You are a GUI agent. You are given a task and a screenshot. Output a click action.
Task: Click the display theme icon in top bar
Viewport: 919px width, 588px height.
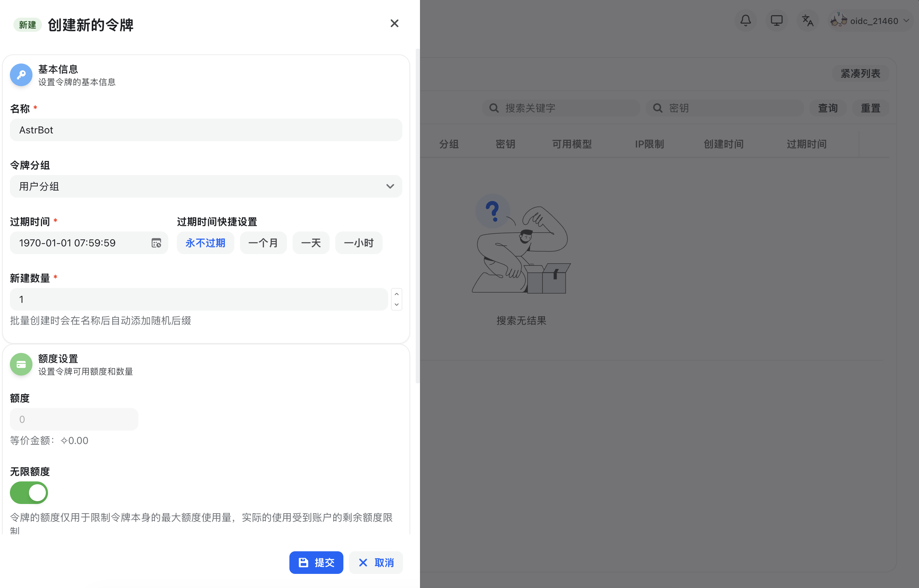776,20
